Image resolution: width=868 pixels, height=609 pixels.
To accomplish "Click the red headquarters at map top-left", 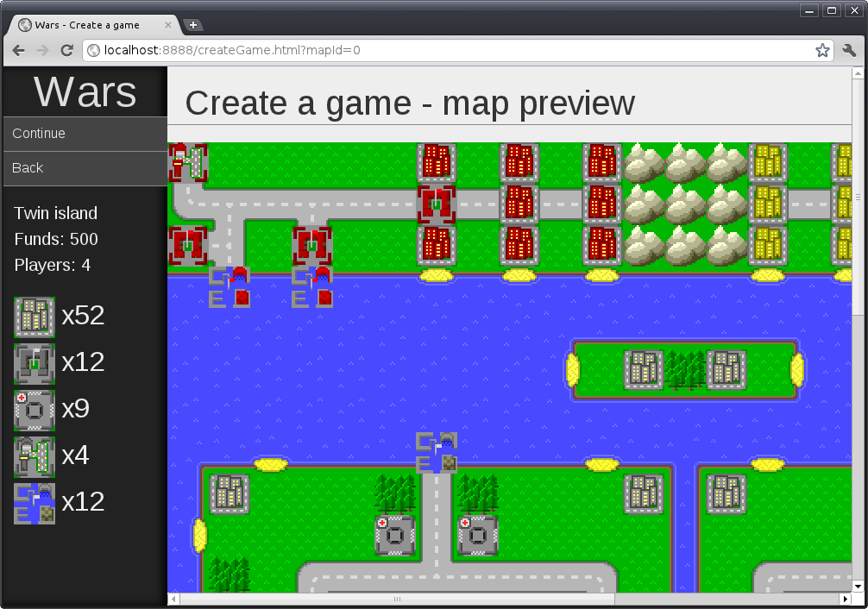I will (187, 162).
